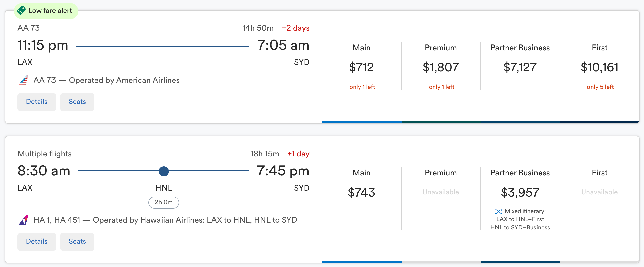Screen dimensions: 644x267
Task: Click the Low fare alert tag icon
Action: 21,11
